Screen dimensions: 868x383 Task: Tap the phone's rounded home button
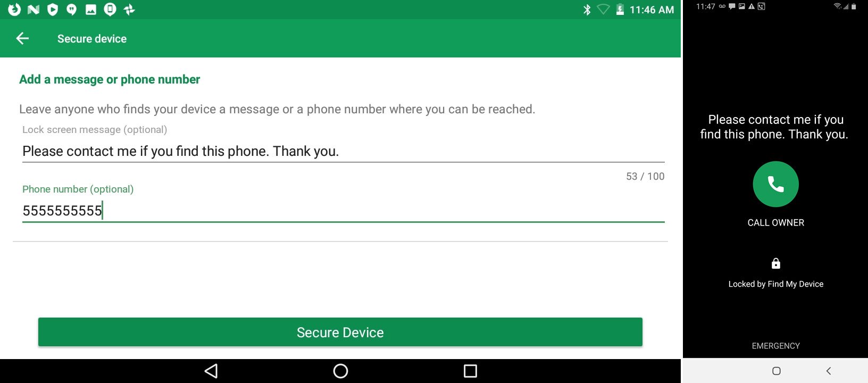(x=776, y=371)
